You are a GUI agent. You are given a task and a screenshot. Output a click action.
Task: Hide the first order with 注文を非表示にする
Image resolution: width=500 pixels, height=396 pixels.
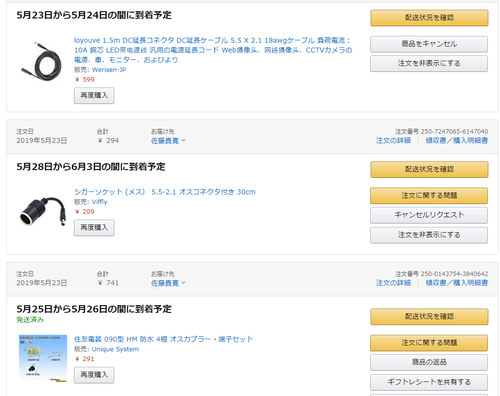pyautogui.click(x=429, y=63)
